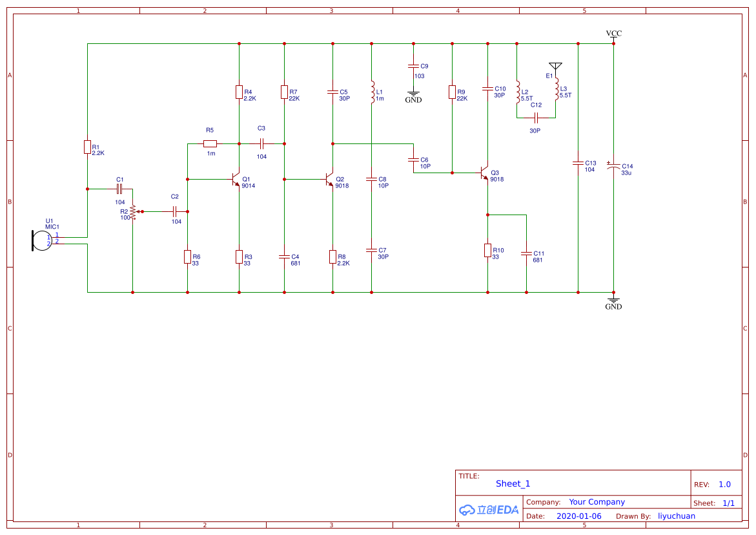Select capacitor C1 symbol
This screenshot has height=535, width=756.
pos(119,189)
